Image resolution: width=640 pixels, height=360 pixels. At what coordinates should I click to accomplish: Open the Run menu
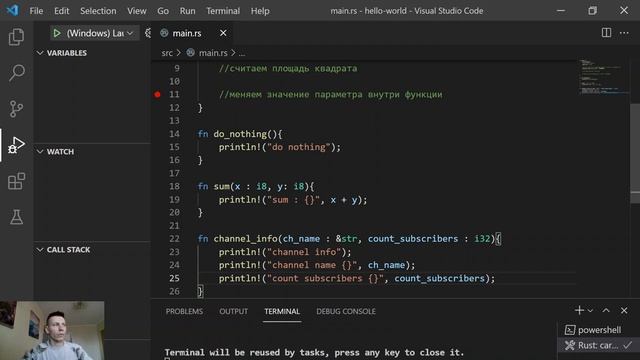coord(187,11)
